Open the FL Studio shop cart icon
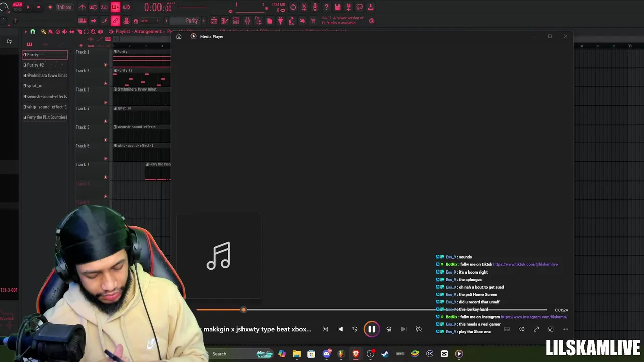Screen dimensions: 644x362 pos(313,21)
